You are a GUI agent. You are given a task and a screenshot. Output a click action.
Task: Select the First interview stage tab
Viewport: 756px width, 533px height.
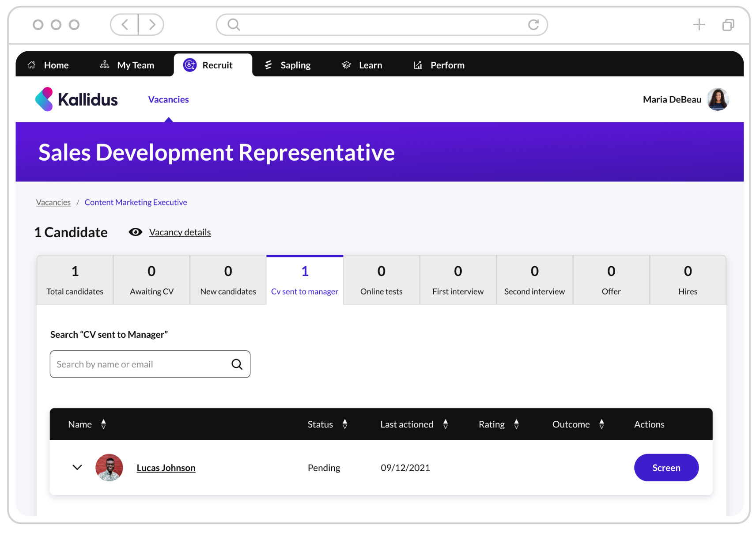(x=458, y=280)
